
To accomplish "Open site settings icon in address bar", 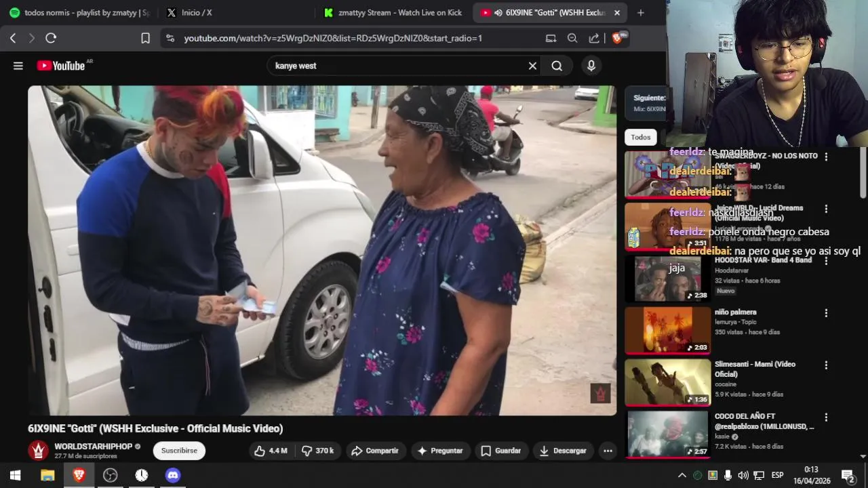I will 170,39.
